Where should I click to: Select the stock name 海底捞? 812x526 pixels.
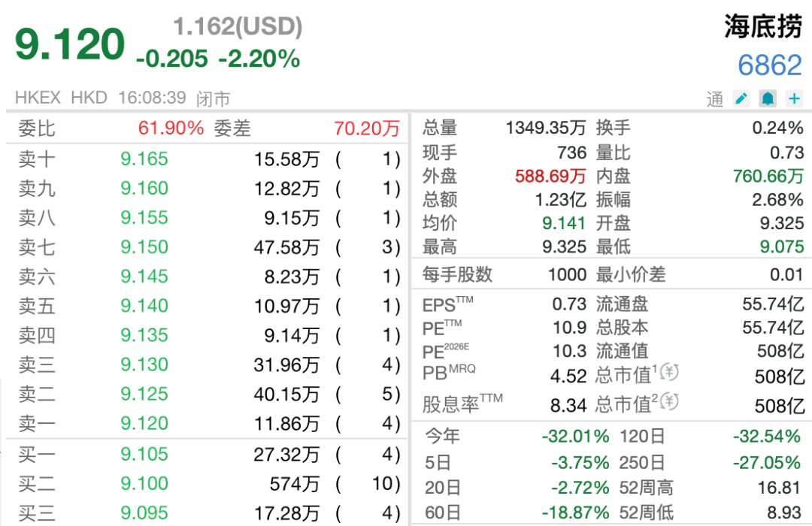click(x=763, y=26)
